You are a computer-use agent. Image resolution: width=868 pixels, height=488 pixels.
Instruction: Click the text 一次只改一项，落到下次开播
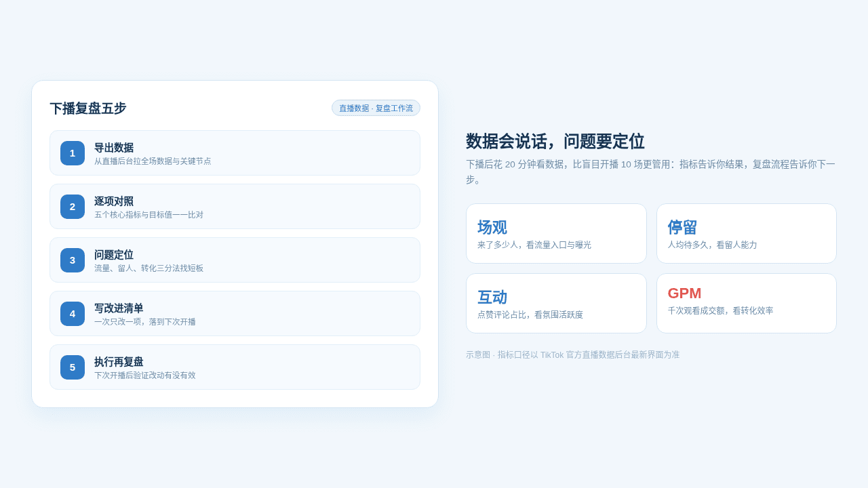pyautogui.click(x=145, y=322)
